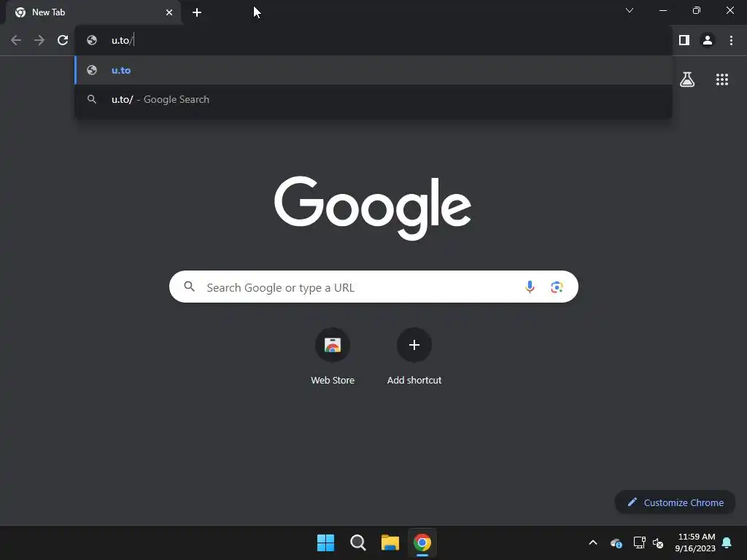Open the profile avatar menu
Screen dimensions: 747x560
pos(708,41)
